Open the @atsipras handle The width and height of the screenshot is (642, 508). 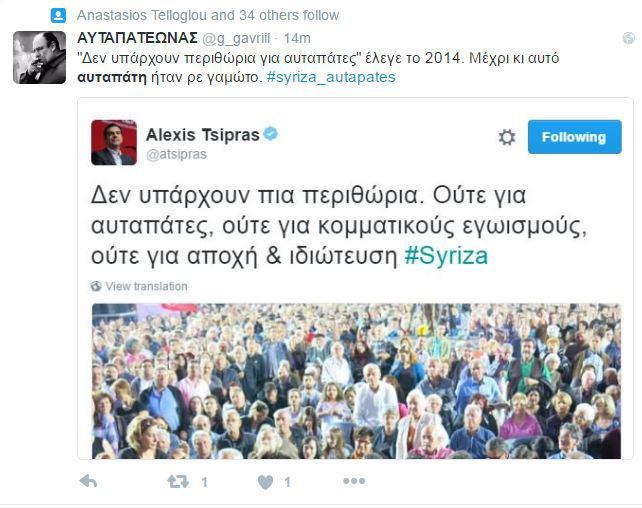[176, 154]
